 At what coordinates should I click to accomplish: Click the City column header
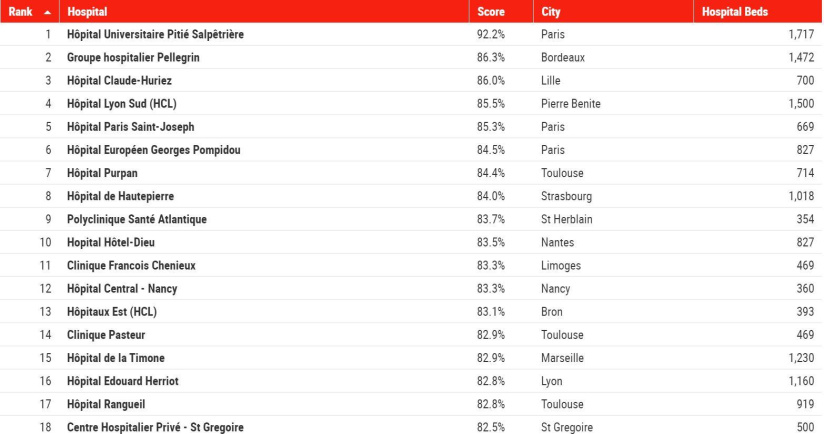tap(550, 12)
